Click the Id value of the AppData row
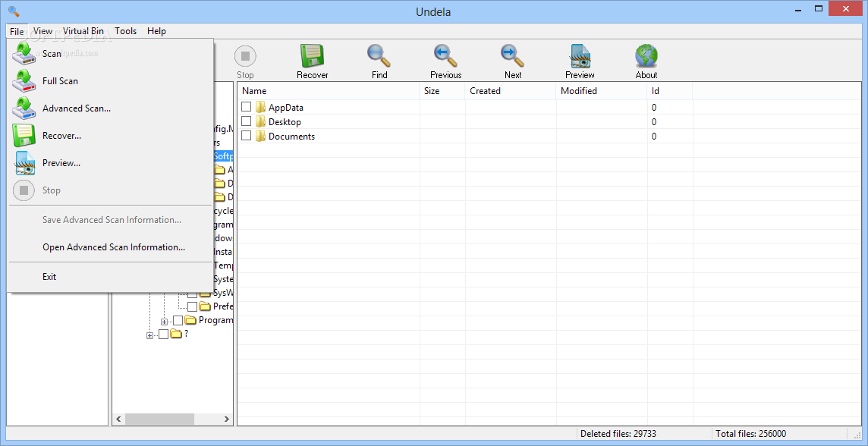868x446 pixels. point(654,108)
